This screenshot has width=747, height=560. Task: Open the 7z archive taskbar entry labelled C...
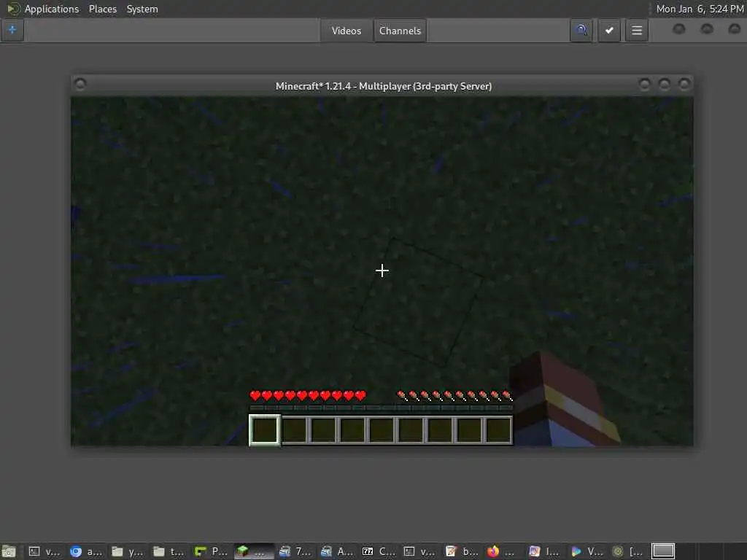point(379,551)
